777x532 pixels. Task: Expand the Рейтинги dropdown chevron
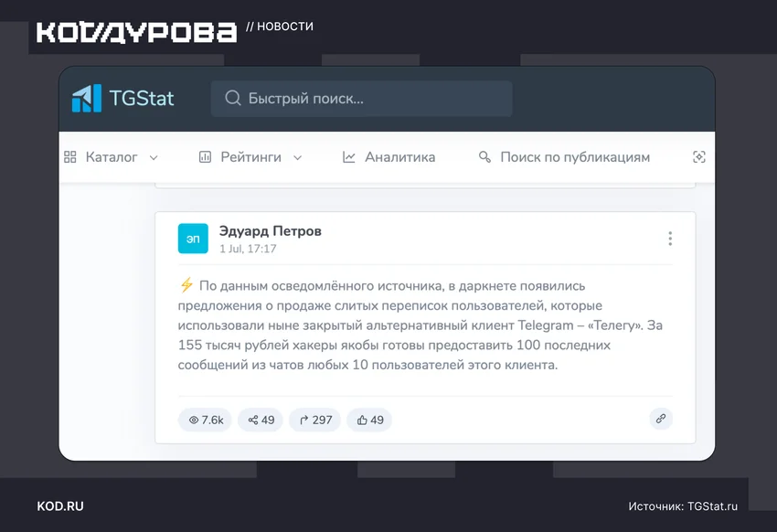[x=297, y=157]
